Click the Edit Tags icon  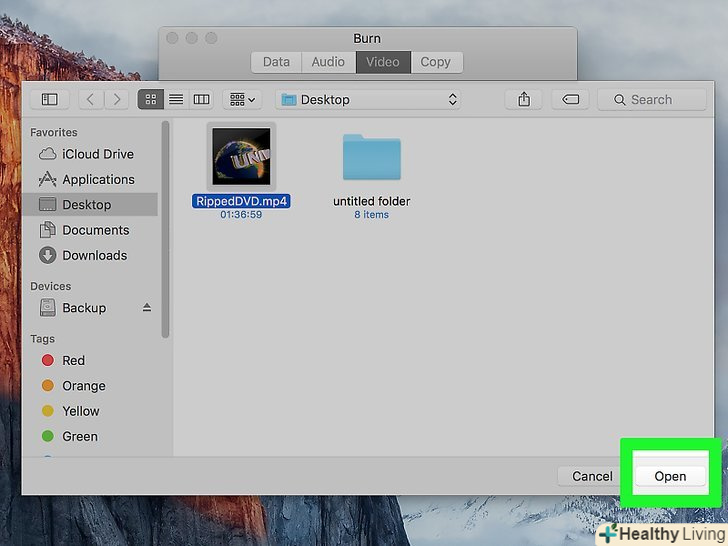(570, 99)
